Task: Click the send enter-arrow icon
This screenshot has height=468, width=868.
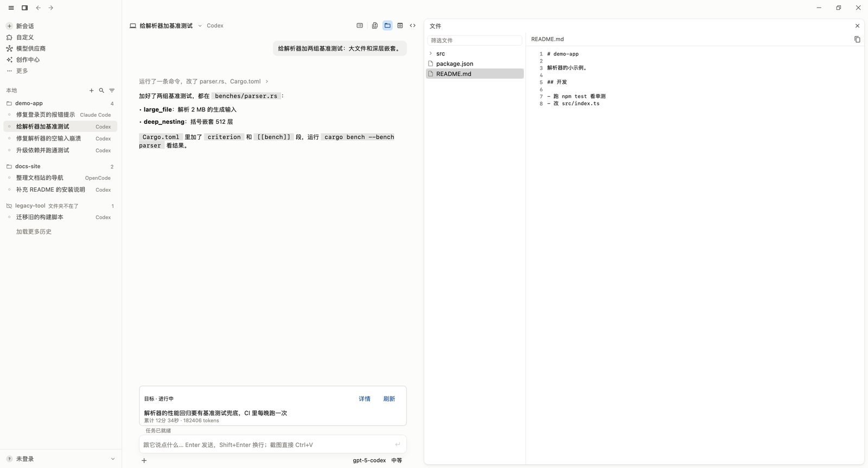Action: point(398,445)
